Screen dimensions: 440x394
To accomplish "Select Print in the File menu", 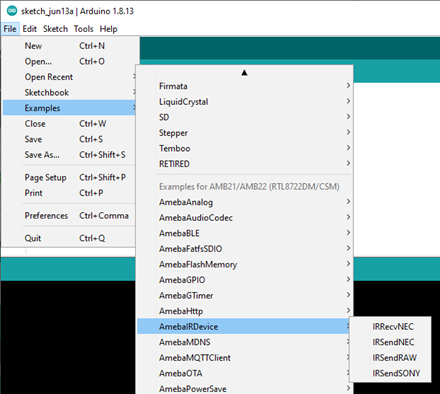I will coord(69,193).
